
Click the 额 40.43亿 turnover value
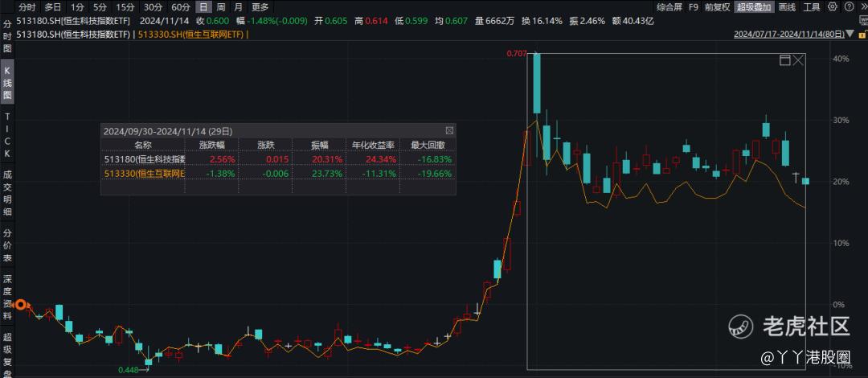click(x=634, y=21)
